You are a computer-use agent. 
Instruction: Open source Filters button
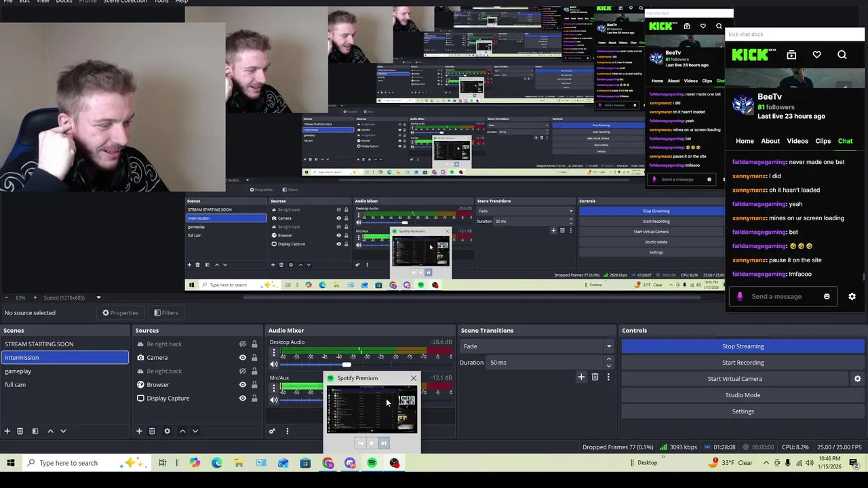165,313
